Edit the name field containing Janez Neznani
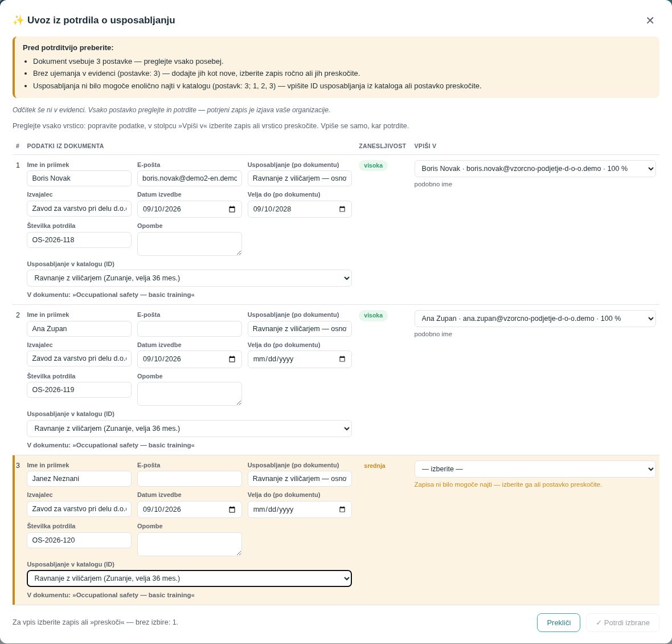The image size is (672, 644). [x=79, y=479]
